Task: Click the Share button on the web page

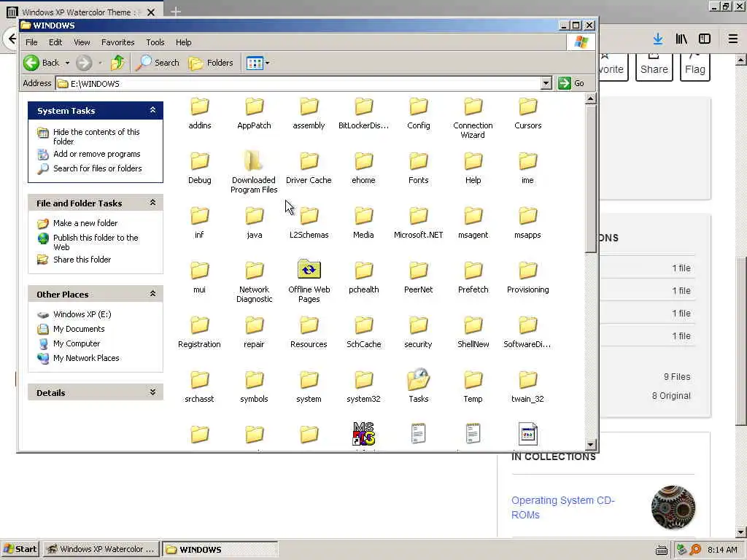Action: [x=654, y=67]
